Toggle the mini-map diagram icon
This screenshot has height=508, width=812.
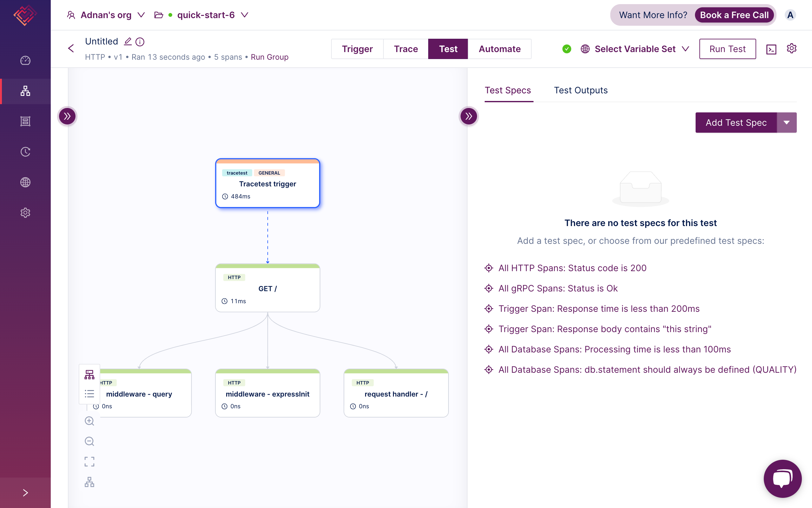89,482
